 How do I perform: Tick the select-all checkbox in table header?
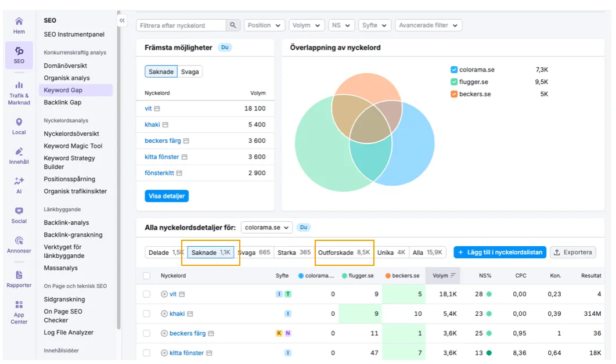(x=146, y=276)
